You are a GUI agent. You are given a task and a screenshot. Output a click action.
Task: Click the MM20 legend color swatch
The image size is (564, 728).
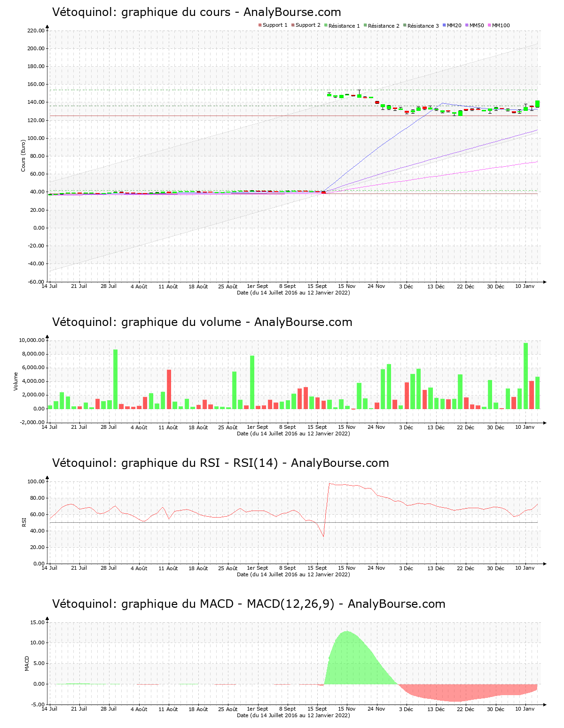pos(444,25)
